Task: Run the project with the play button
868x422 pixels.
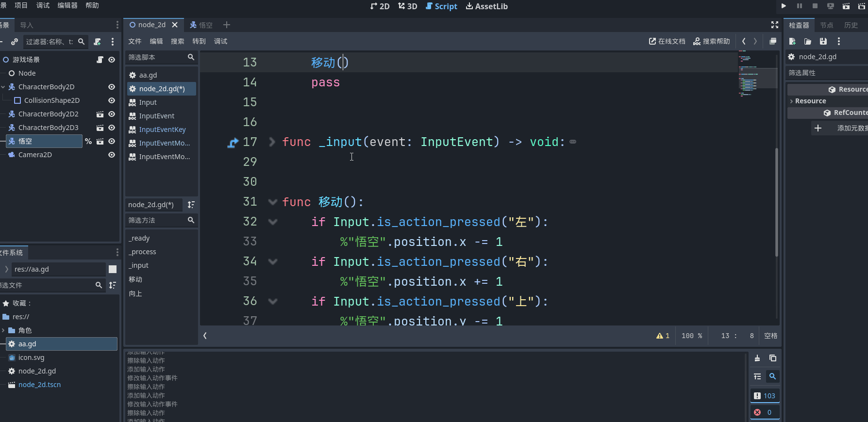Action: click(784, 6)
